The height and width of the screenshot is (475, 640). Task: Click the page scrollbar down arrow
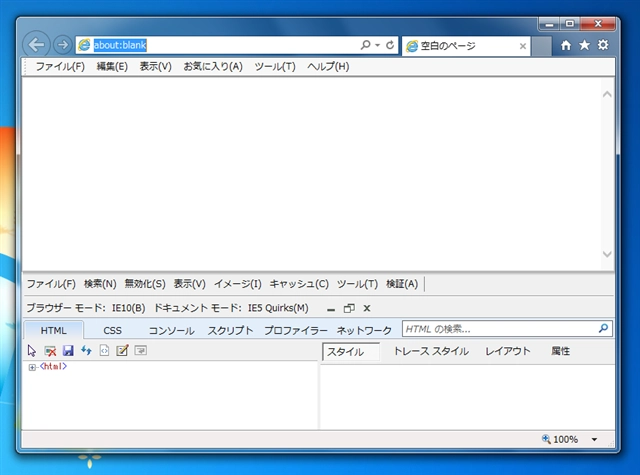[607, 254]
